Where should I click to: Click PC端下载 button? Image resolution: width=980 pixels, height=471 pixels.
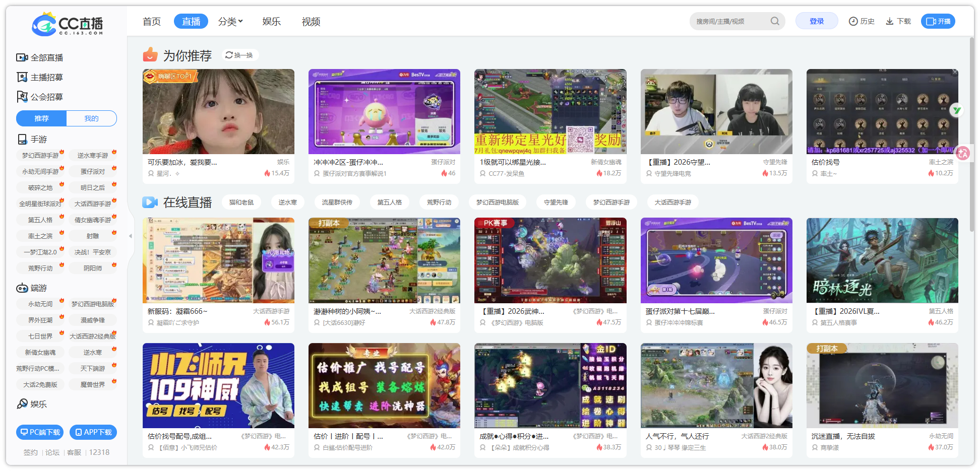(x=40, y=432)
